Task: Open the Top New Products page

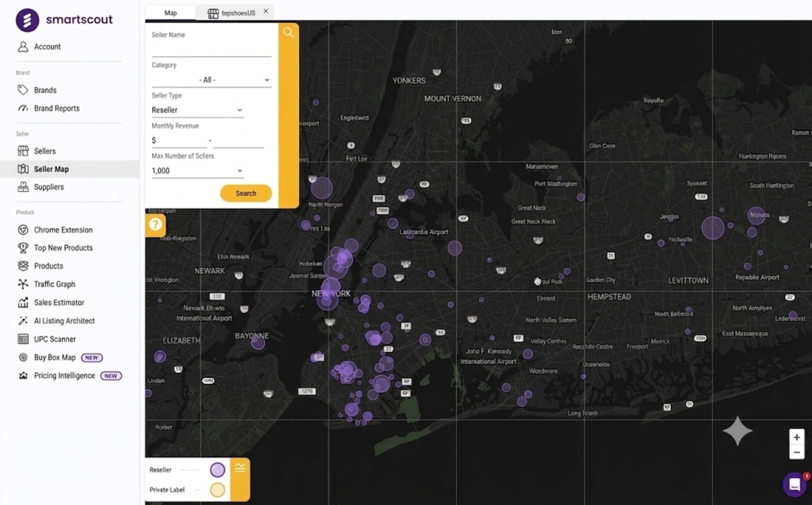Action: pyautogui.click(x=63, y=248)
